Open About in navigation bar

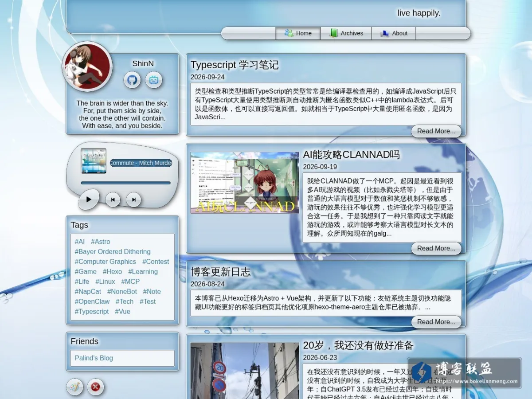tap(394, 33)
